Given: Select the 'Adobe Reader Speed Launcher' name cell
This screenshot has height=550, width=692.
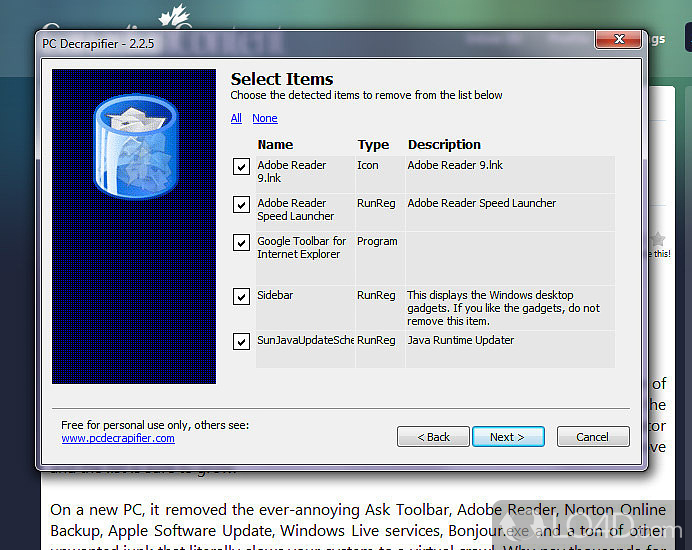Looking at the screenshot, I should coord(305,210).
